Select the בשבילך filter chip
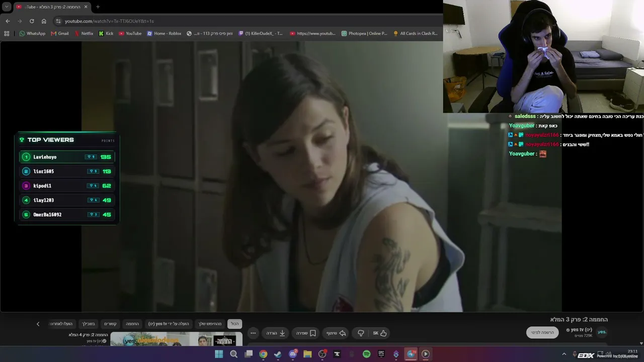The height and width of the screenshot is (362, 644). [89, 324]
